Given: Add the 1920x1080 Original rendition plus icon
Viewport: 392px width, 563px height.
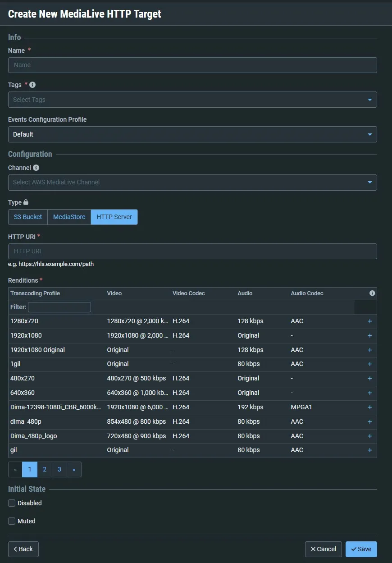Looking at the screenshot, I should (370, 350).
